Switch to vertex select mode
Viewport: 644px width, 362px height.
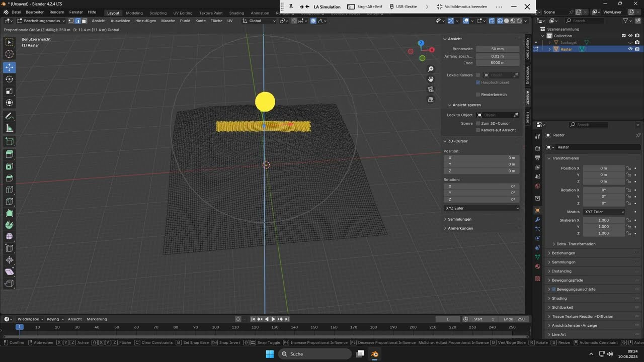[x=71, y=21]
